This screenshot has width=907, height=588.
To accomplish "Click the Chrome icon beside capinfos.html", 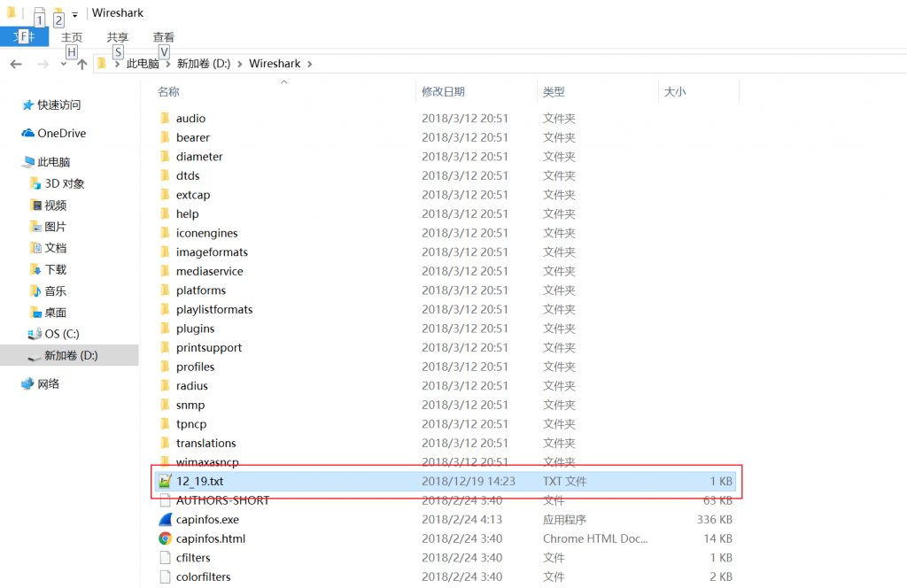I will click(x=165, y=538).
